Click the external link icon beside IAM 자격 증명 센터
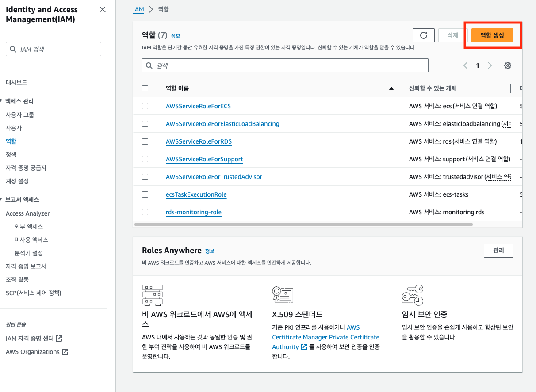Viewport: 536px width, 392px height. coord(59,339)
